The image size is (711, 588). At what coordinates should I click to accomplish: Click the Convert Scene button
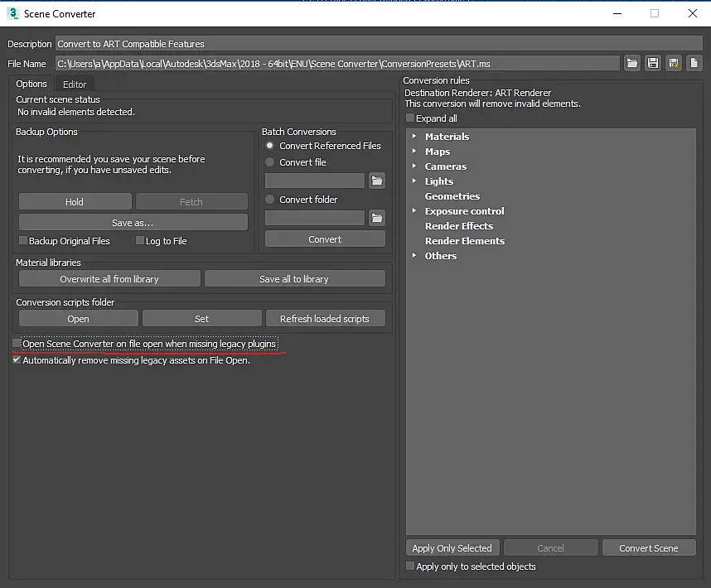click(649, 547)
